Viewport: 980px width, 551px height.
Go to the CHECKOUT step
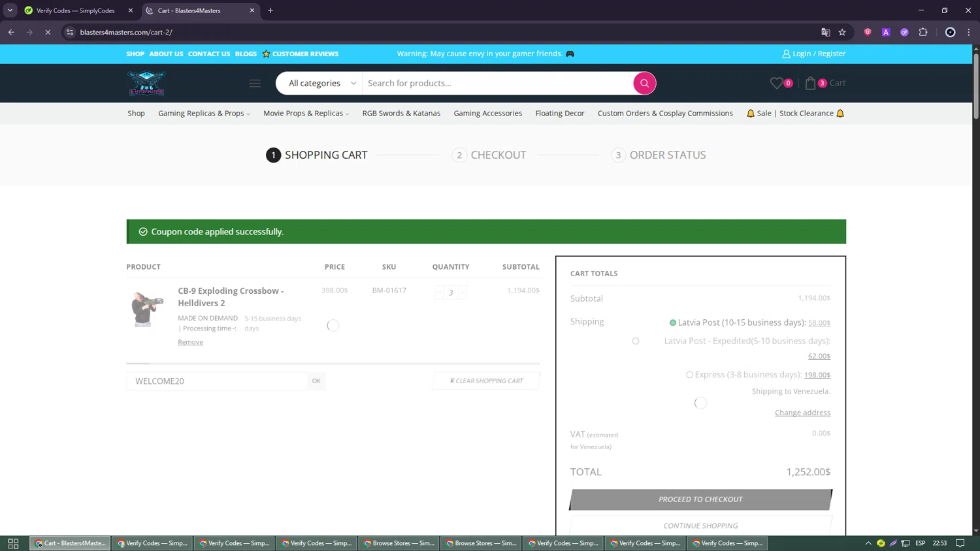(x=489, y=155)
